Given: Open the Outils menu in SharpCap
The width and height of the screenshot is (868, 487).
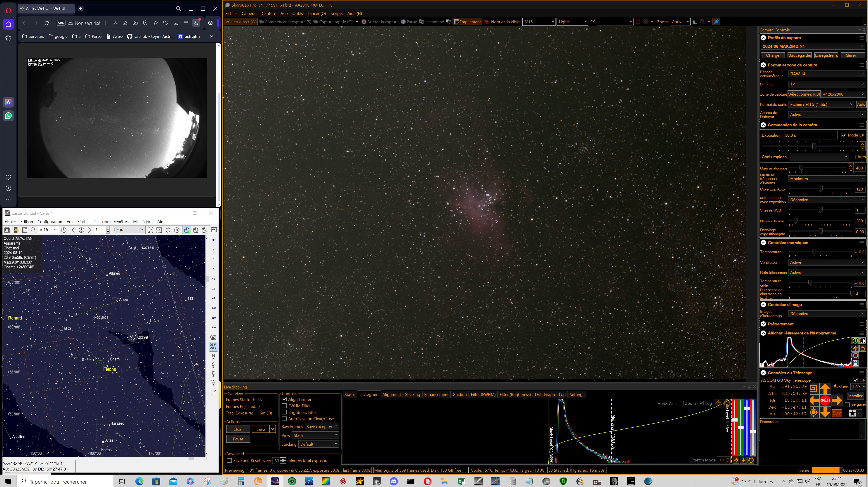Looking at the screenshot, I should (x=297, y=14).
